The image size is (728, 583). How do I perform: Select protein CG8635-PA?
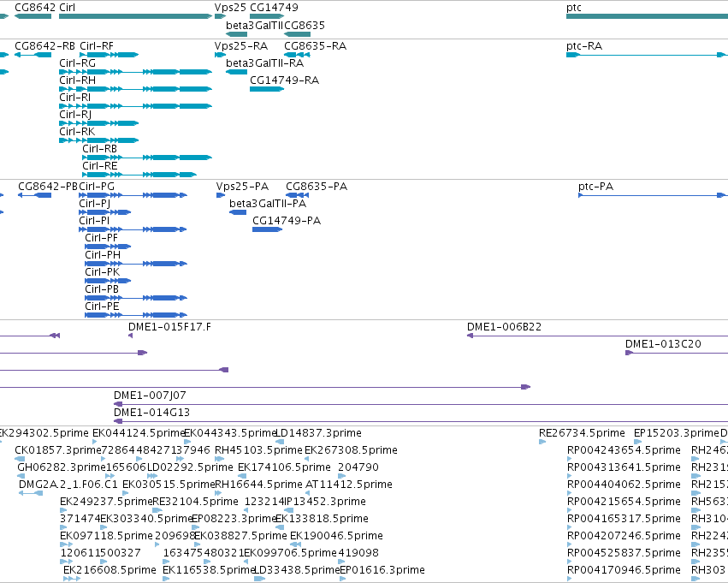tap(317, 187)
